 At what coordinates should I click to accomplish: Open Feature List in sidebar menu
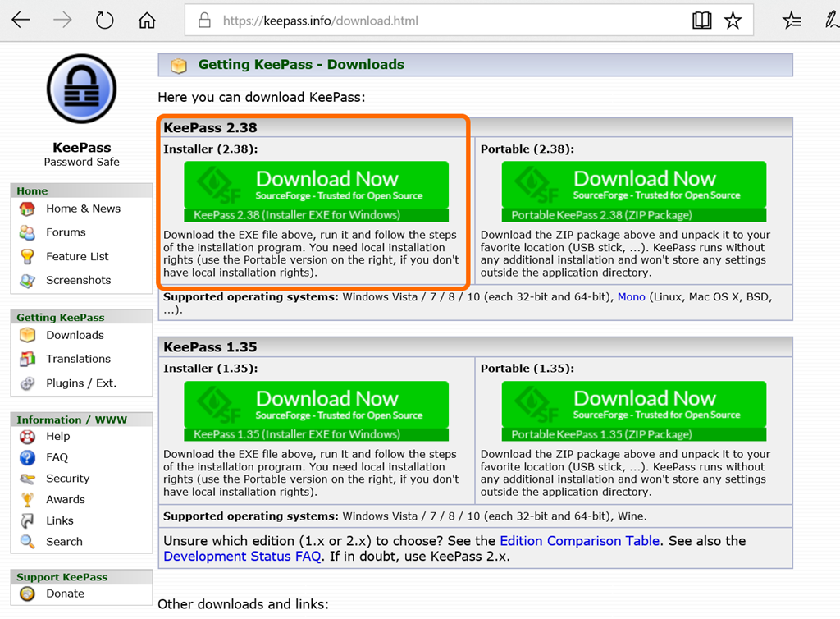pyautogui.click(x=77, y=256)
